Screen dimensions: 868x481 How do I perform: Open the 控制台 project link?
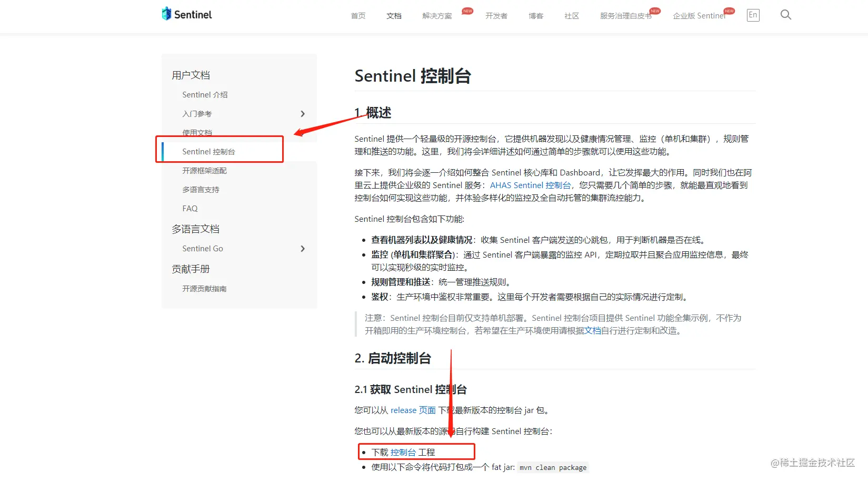click(x=403, y=453)
